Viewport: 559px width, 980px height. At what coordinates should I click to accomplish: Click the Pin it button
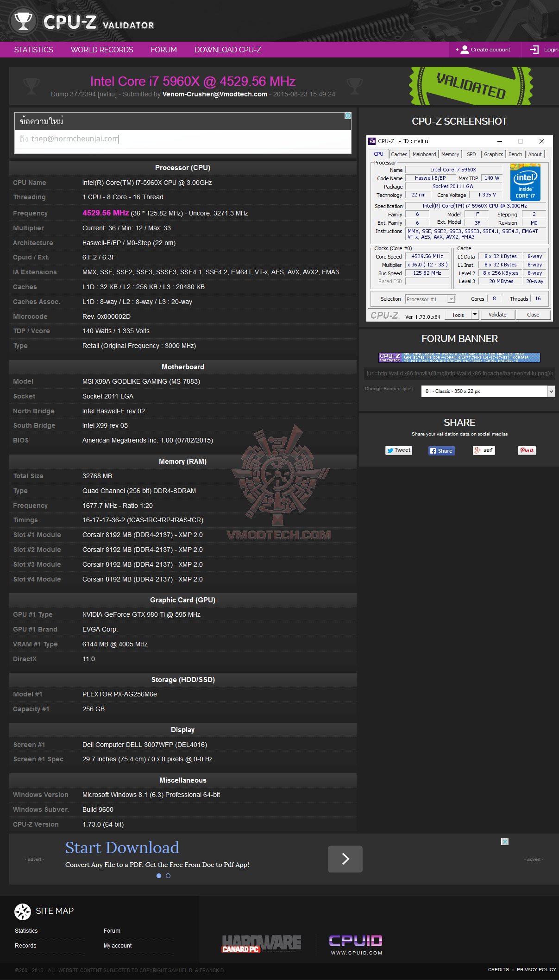coord(527,450)
